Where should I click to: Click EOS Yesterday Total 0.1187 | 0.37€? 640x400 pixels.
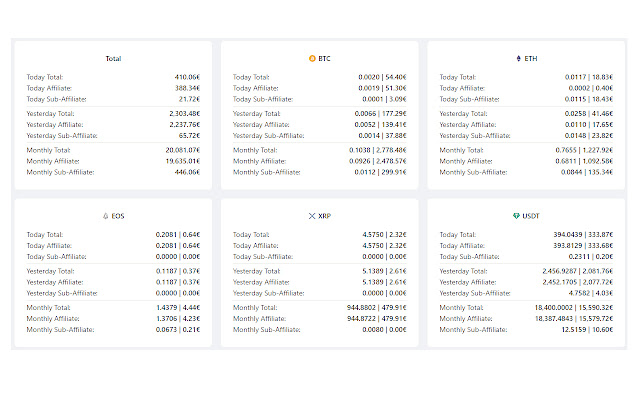click(178, 271)
